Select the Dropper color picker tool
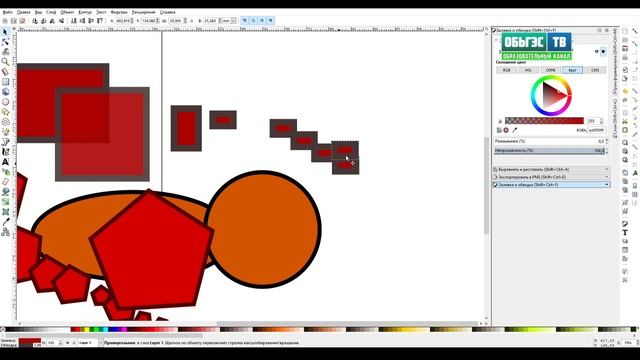640x360 pixels. 5,222
